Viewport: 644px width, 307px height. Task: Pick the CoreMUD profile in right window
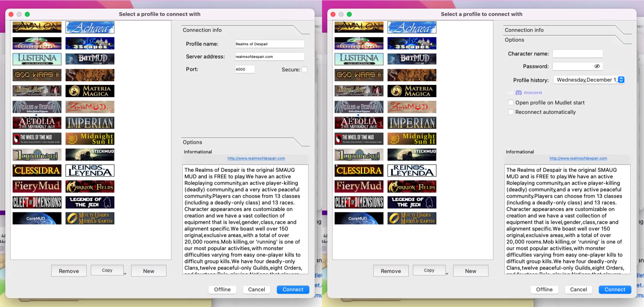359,218
